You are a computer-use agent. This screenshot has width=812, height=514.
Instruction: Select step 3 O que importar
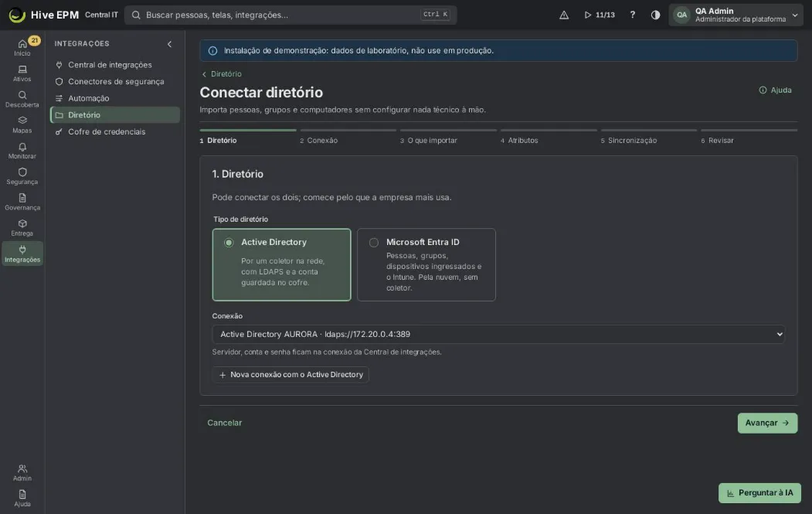448,138
